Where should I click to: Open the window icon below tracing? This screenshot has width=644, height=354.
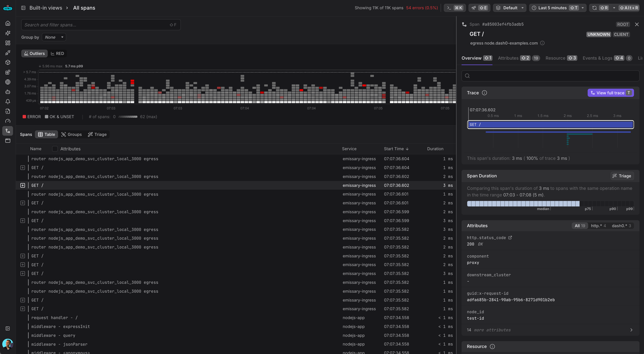pos(8,140)
